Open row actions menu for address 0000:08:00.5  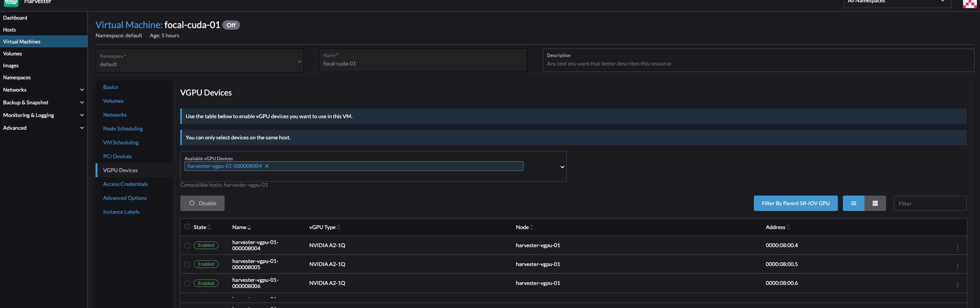[x=957, y=266]
